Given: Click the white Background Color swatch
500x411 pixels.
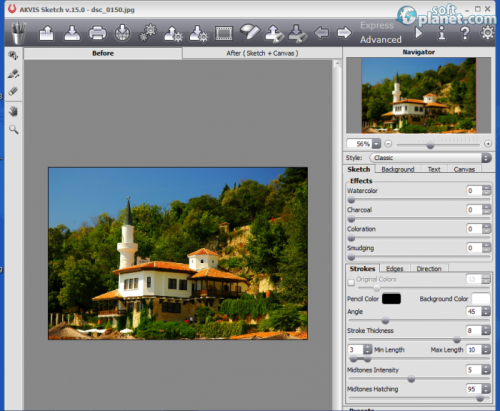Looking at the screenshot, I should [x=481, y=299].
